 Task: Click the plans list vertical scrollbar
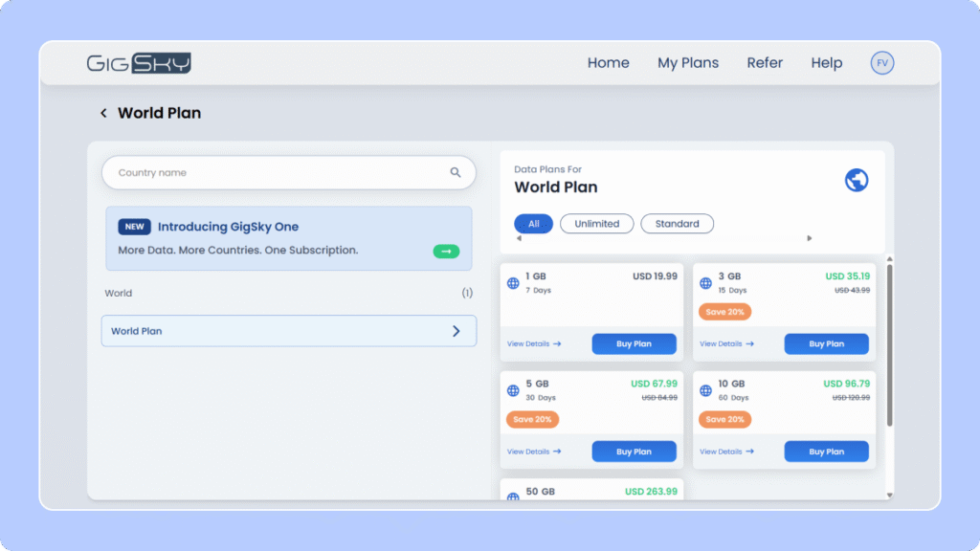tap(890, 344)
